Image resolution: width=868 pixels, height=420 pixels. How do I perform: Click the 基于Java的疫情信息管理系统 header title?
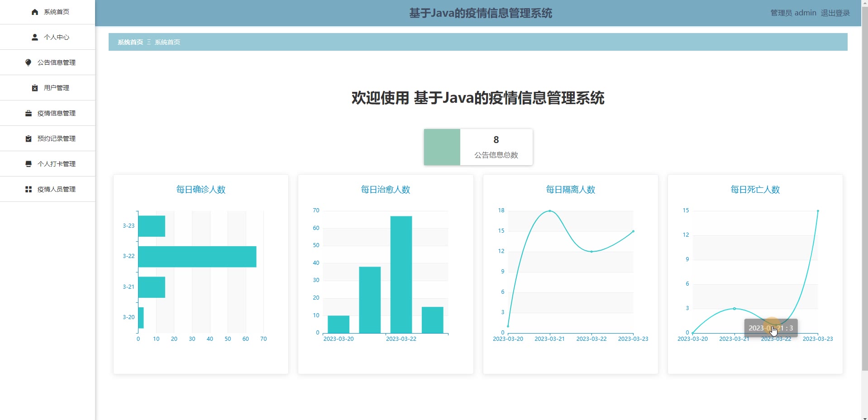[481, 13]
